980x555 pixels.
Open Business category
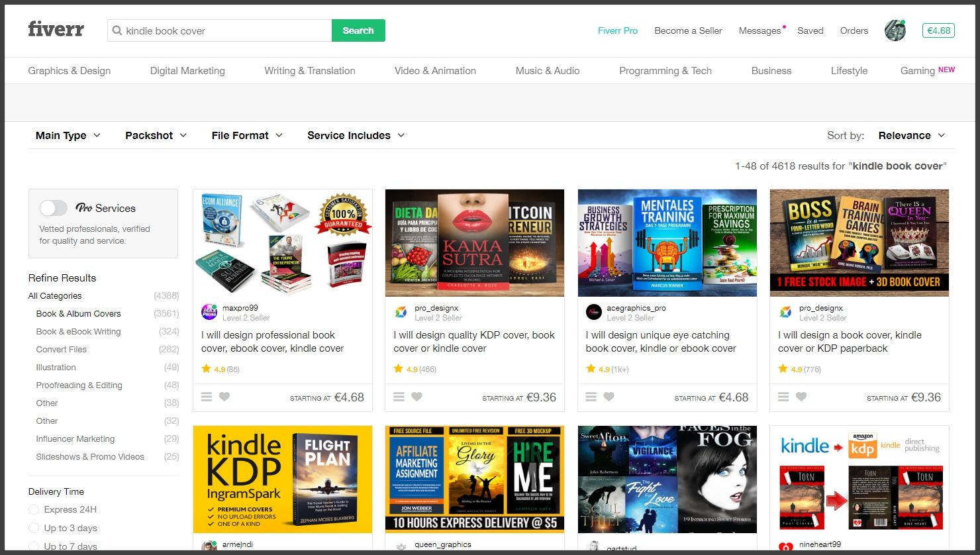(771, 71)
